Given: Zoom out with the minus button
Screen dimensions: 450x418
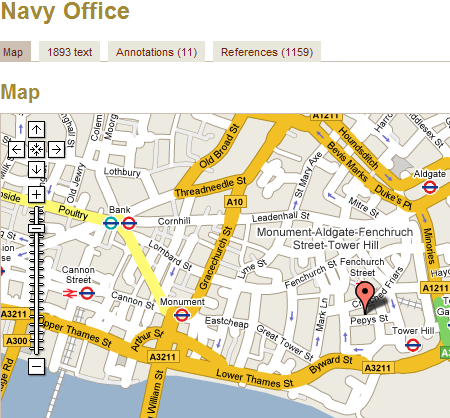Looking at the screenshot, I should tap(36, 366).
